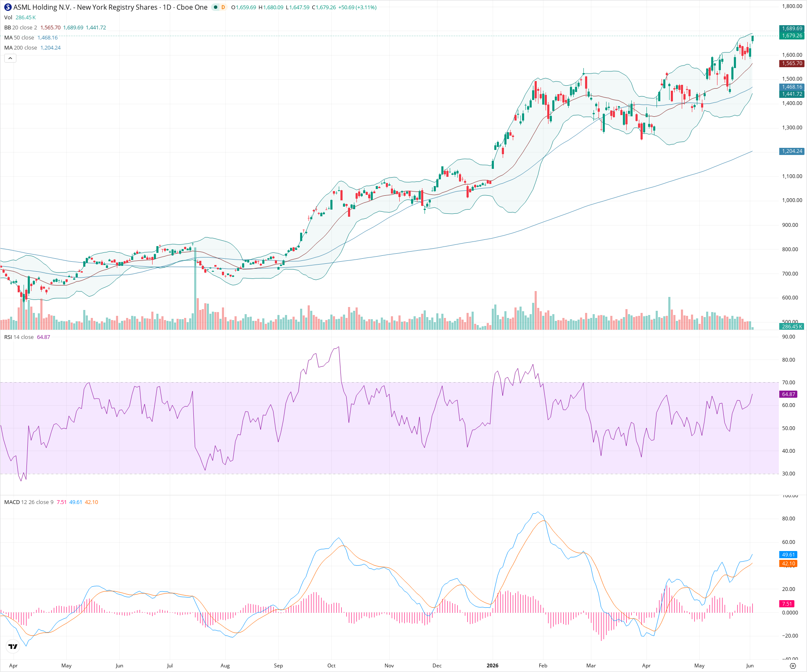Click the +50.69 (+3.11%) change value
Screen dimensions: 807x672
tap(357, 7)
